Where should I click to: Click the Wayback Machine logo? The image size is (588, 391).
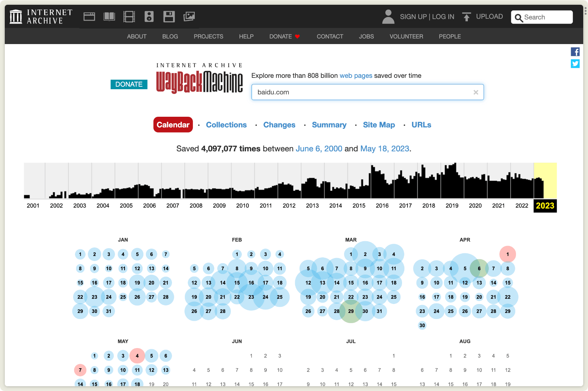coord(200,79)
